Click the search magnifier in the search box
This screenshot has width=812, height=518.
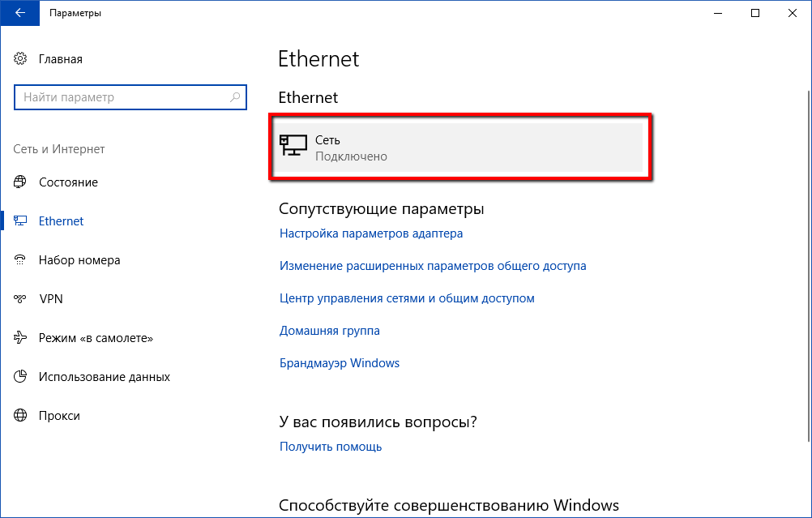[x=236, y=96]
